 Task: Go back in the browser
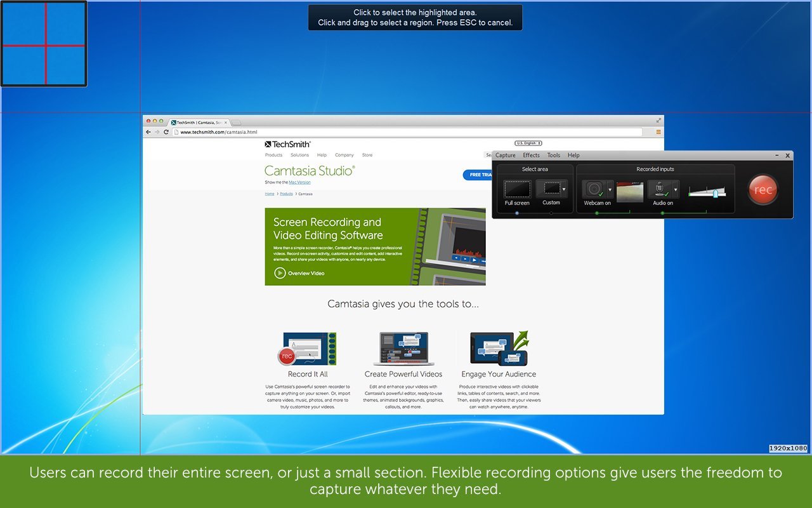[148, 132]
